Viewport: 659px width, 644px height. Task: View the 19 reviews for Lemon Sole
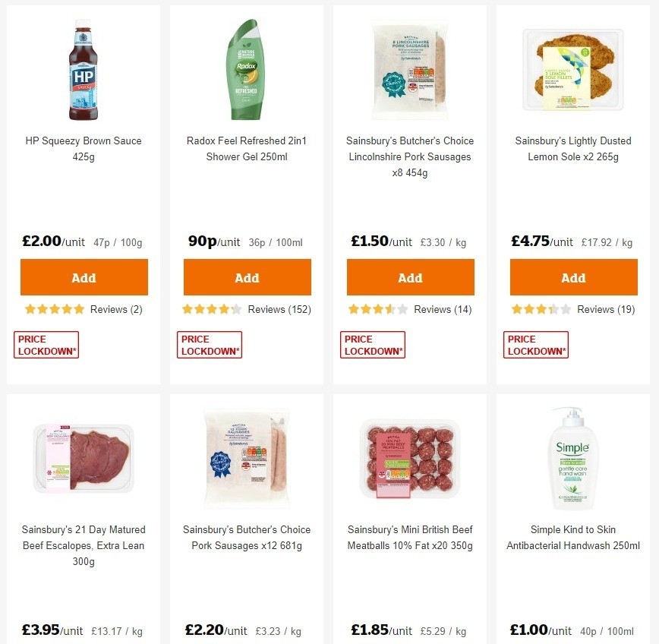pyautogui.click(x=605, y=309)
